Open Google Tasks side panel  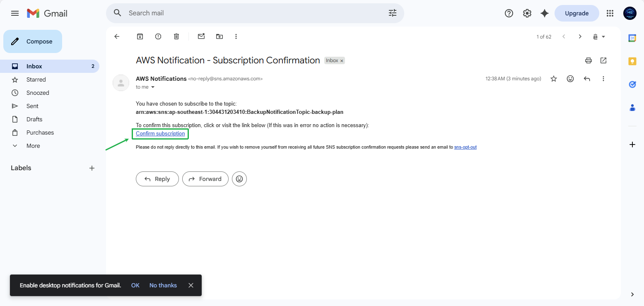pyautogui.click(x=632, y=84)
